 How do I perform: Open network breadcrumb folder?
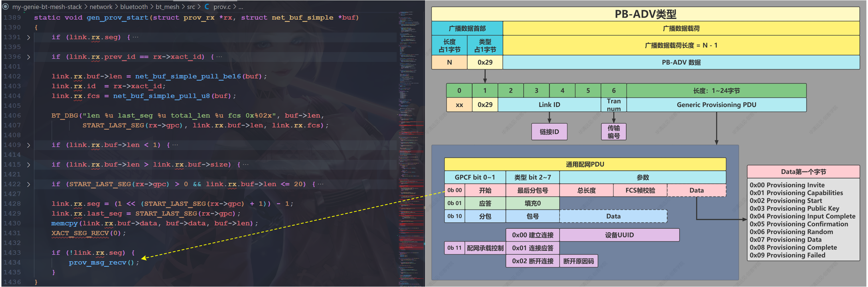(x=101, y=7)
